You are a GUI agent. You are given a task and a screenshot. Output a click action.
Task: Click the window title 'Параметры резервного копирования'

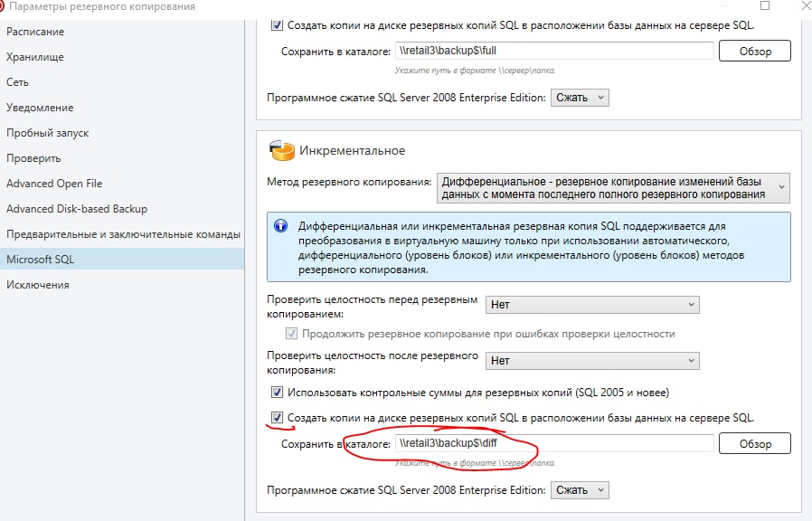[x=102, y=6]
